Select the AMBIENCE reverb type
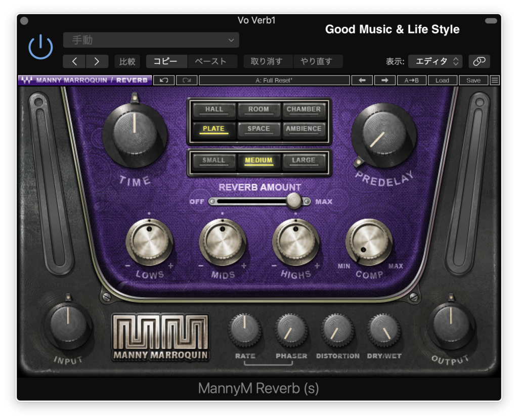The width and height of the screenshot is (518, 420). pyautogui.click(x=304, y=129)
